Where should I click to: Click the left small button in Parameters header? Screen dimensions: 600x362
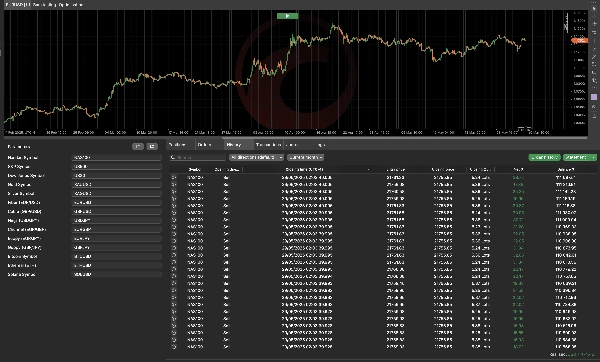[x=138, y=146]
